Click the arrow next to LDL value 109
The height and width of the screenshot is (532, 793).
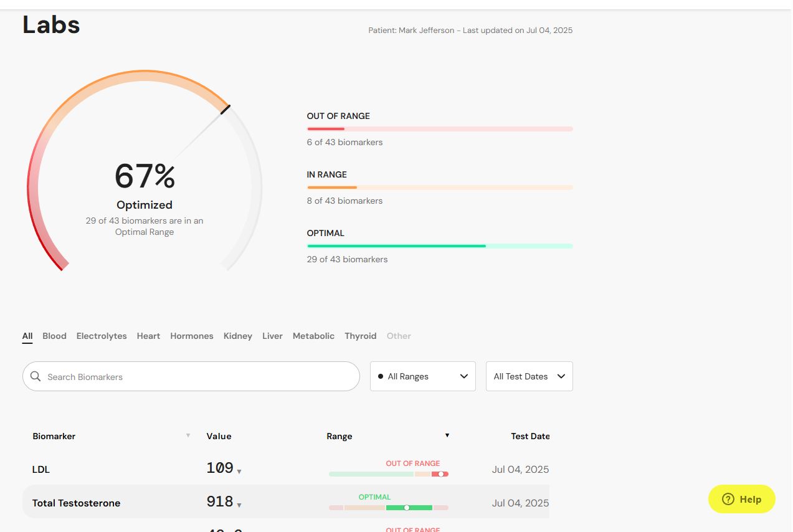point(239,472)
